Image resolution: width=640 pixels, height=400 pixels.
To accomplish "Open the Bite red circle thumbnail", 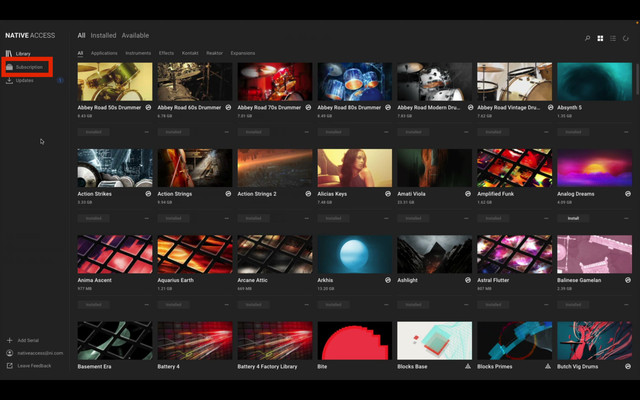I will pos(355,340).
